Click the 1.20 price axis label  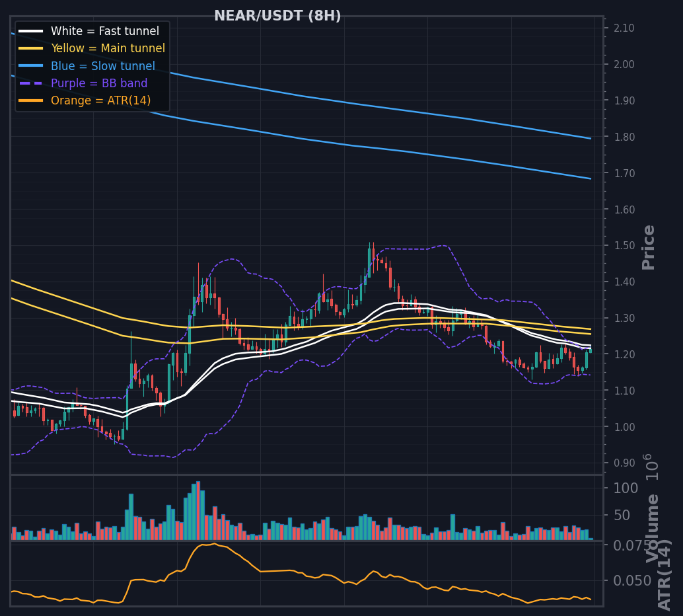point(624,354)
